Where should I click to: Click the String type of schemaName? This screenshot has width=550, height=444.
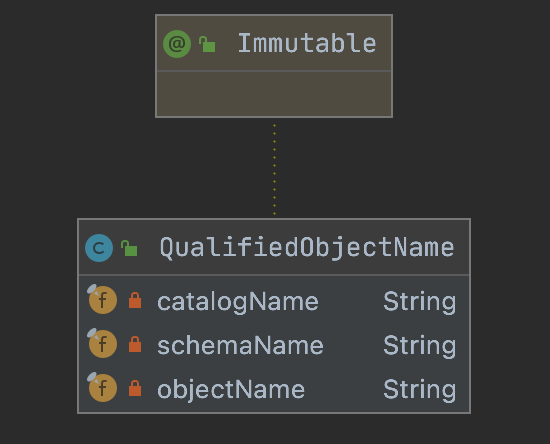420,345
